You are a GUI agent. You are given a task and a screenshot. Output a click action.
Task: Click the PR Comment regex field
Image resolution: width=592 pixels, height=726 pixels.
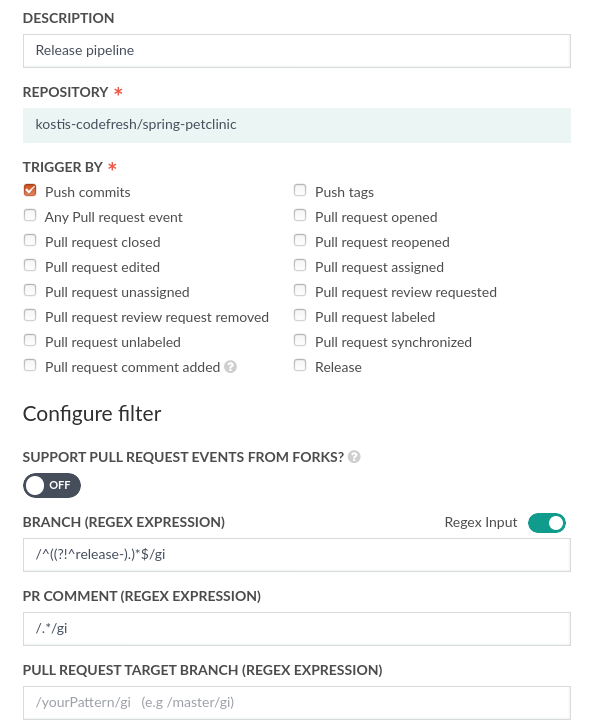coord(297,629)
